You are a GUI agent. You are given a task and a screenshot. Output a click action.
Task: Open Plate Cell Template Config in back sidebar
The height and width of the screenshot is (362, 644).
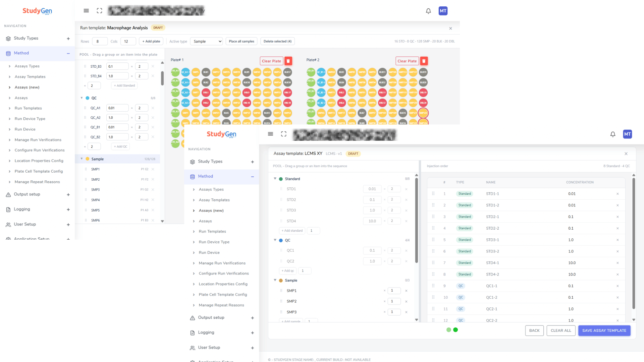tap(39, 171)
